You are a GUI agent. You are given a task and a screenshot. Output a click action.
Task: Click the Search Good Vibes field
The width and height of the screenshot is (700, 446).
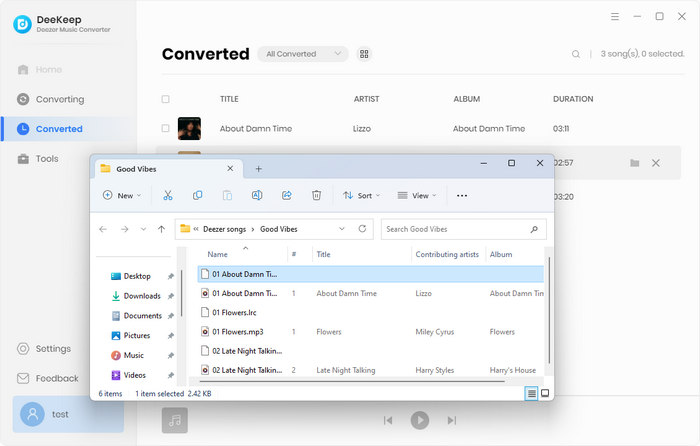[x=463, y=229]
